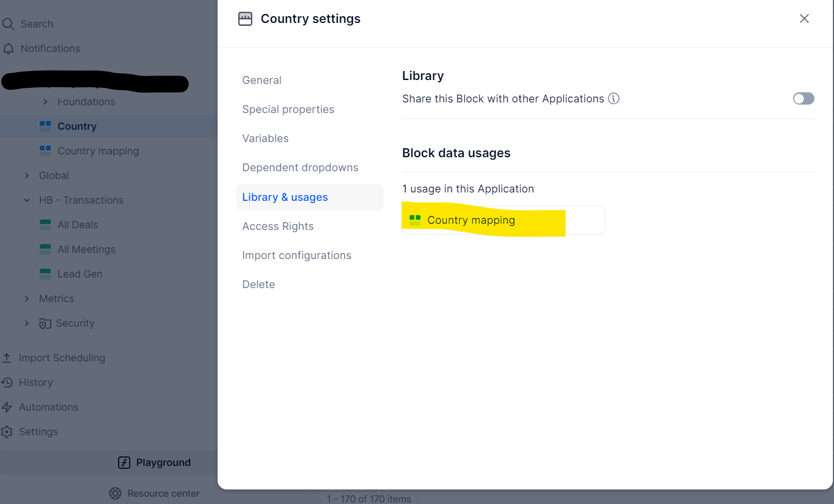Click the Automations lightning icon
834x504 pixels.
coord(7,407)
